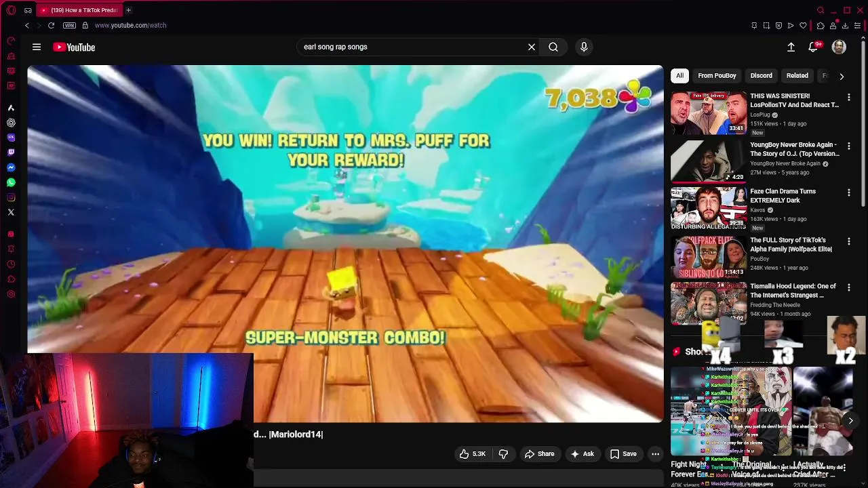The height and width of the screenshot is (488, 868).
Task: Search open tabs with top magnifier
Action: coord(821,10)
